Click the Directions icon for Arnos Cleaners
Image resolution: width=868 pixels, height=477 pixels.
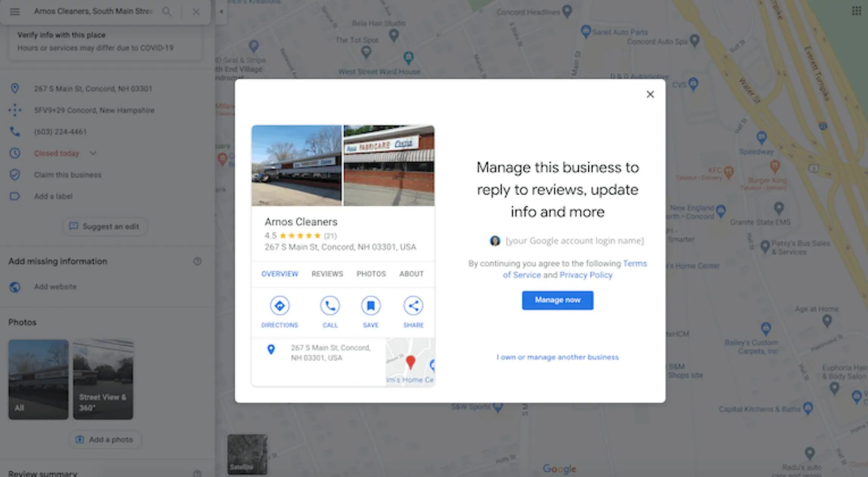click(279, 305)
